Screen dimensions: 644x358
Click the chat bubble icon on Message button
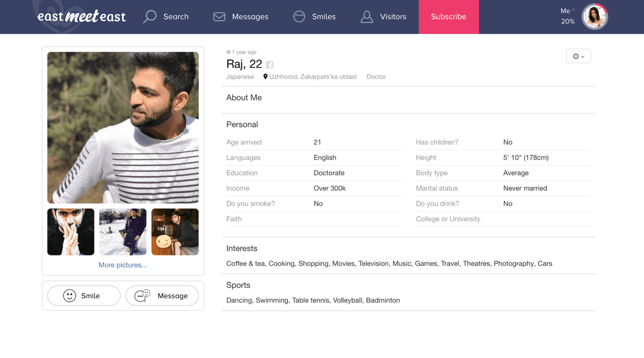142,296
